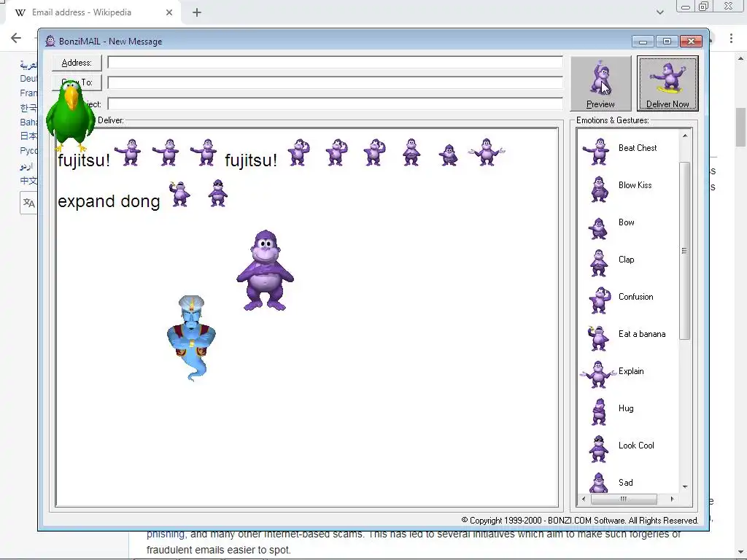The height and width of the screenshot is (560, 747).
Task: Click down arrow of Emotions & Gestures scrollbar
Action: coord(685,486)
